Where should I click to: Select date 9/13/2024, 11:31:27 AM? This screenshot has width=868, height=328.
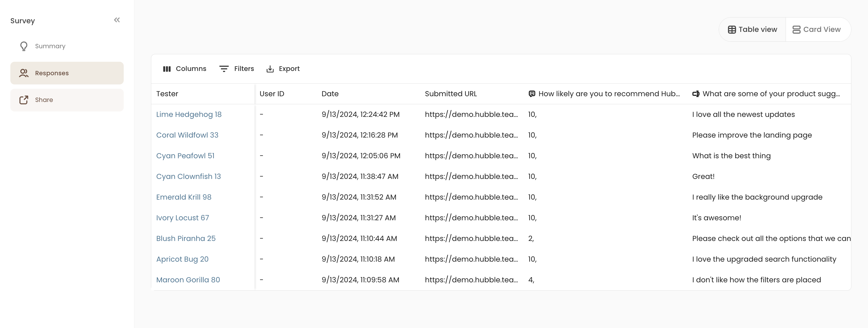(x=359, y=218)
